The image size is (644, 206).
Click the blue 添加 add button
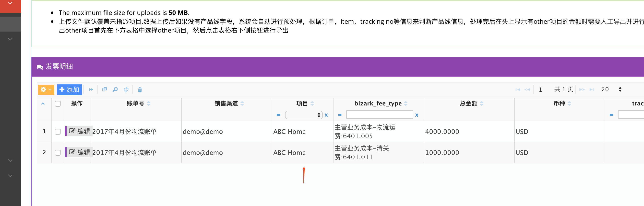point(69,90)
